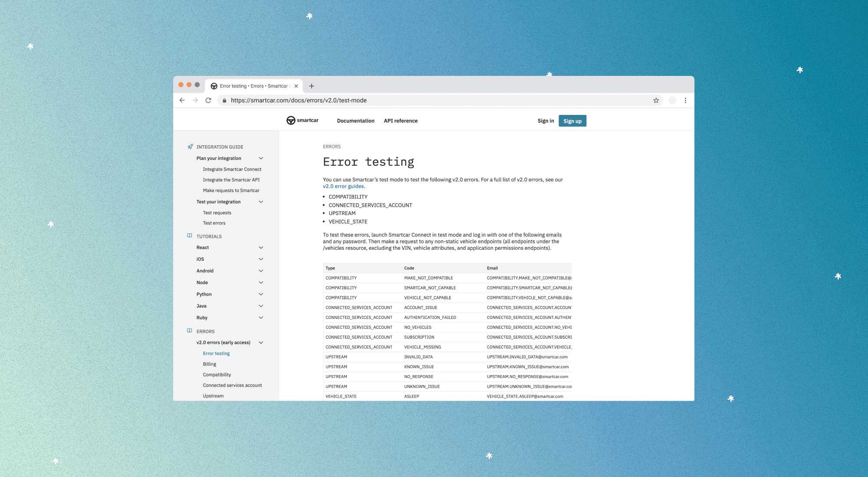Viewport: 868px width, 477px height.
Task: Click the Integration Guide rocket icon
Action: [x=190, y=147]
